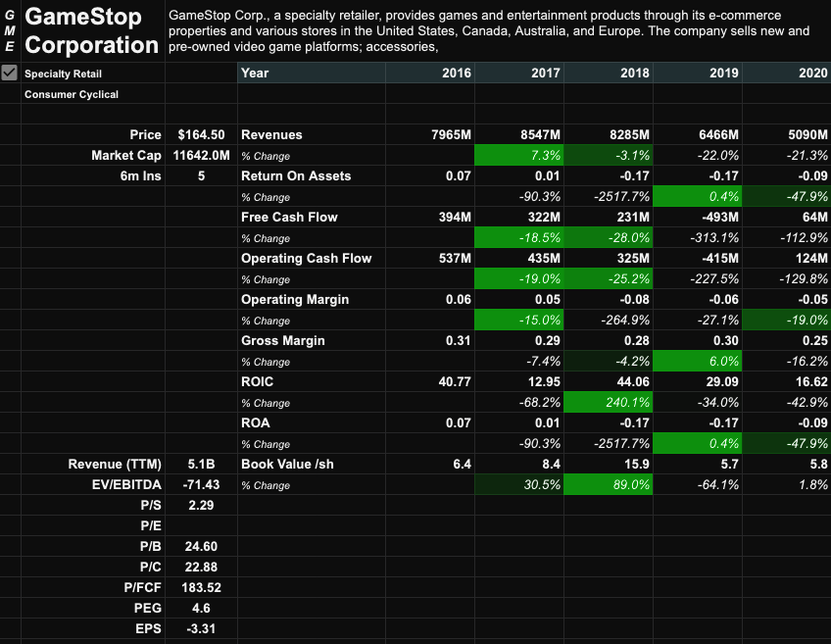Click the Gross Margin label

[x=311, y=340]
